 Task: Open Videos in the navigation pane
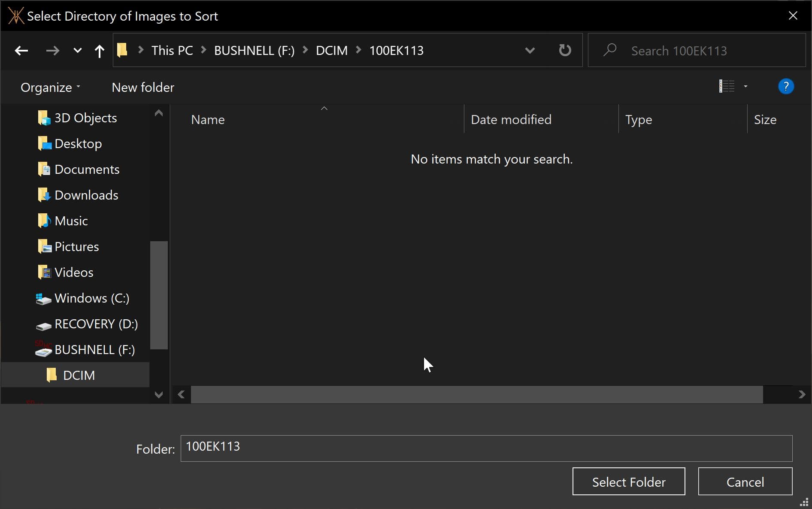tap(74, 272)
